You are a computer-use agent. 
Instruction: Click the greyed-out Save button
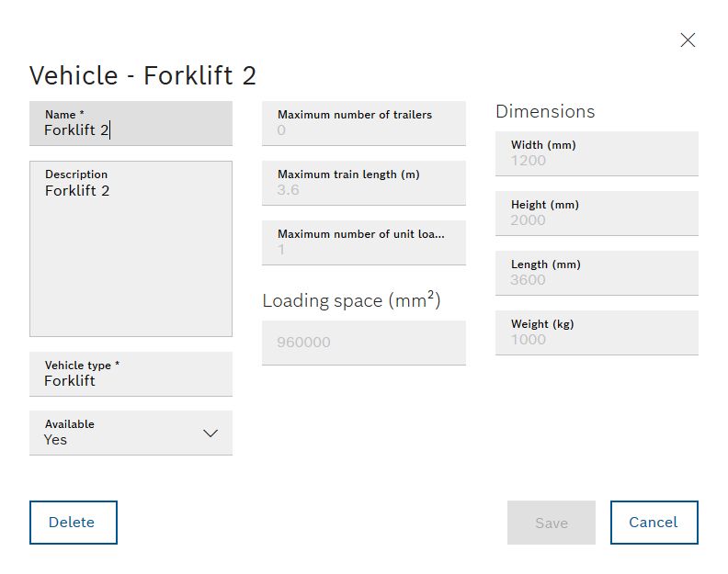pyautogui.click(x=552, y=523)
